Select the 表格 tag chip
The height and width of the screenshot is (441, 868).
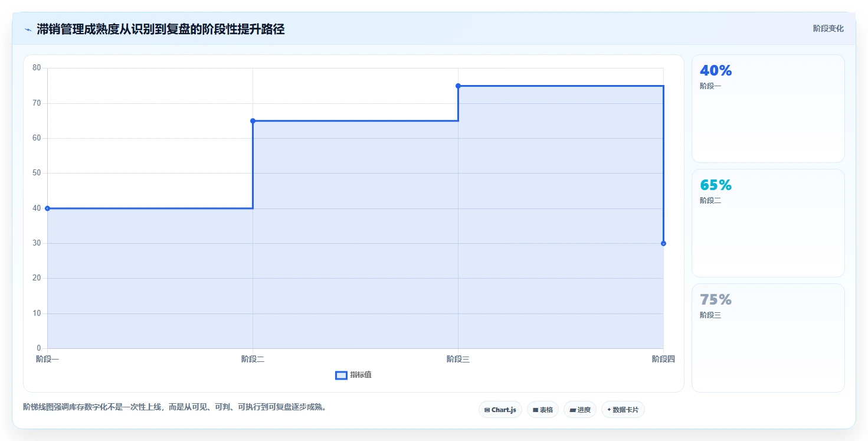(543, 410)
